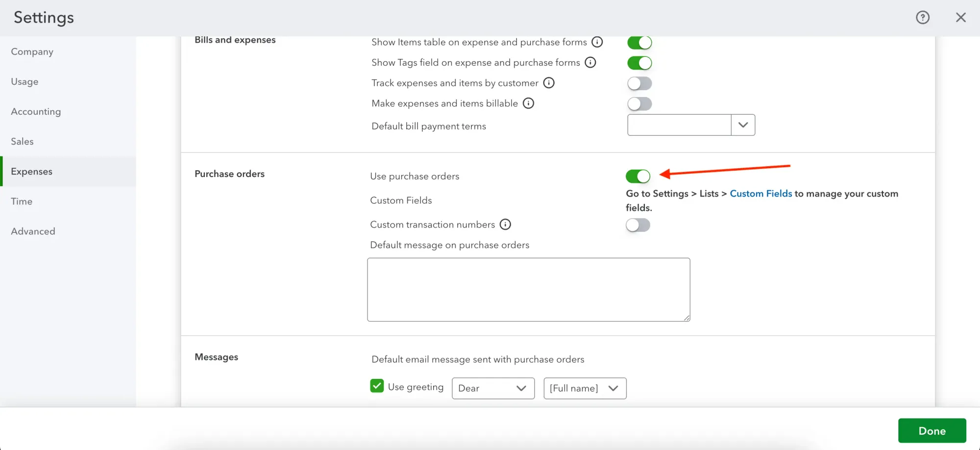Click the resize handle on message text area
This screenshot has width=980, height=450.
pos(686,318)
